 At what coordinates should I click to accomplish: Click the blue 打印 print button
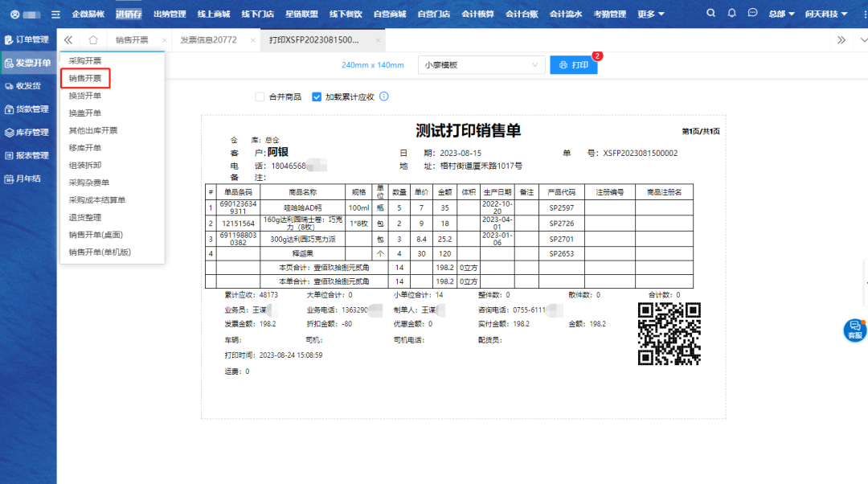[574, 65]
